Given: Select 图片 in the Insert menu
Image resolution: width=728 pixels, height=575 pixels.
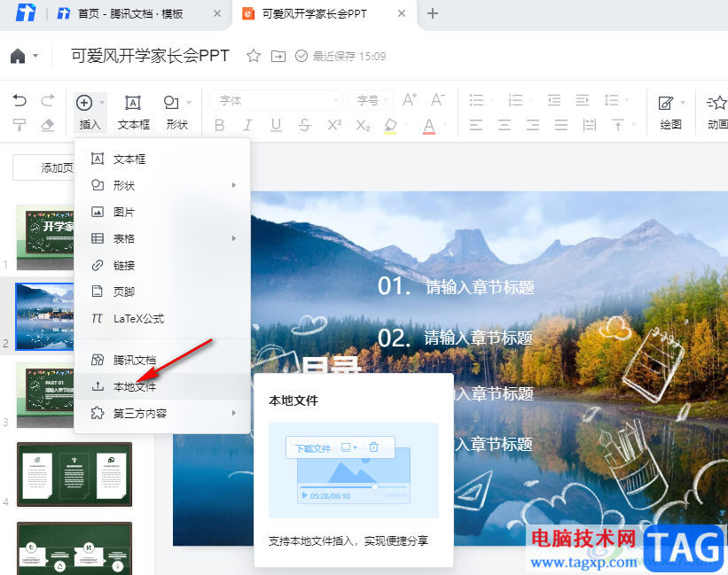Looking at the screenshot, I should click(x=162, y=212).
